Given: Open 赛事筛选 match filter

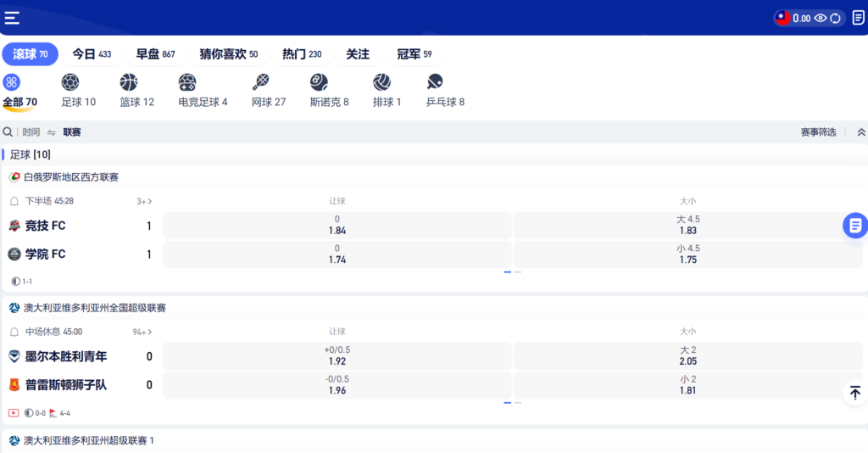Looking at the screenshot, I should click(818, 131).
